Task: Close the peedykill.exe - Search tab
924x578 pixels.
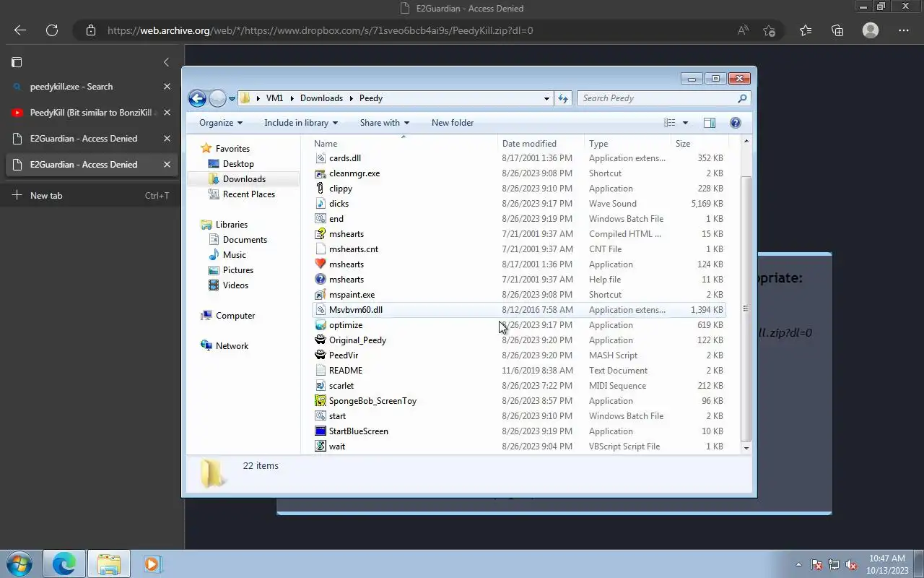Action: pos(167,87)
